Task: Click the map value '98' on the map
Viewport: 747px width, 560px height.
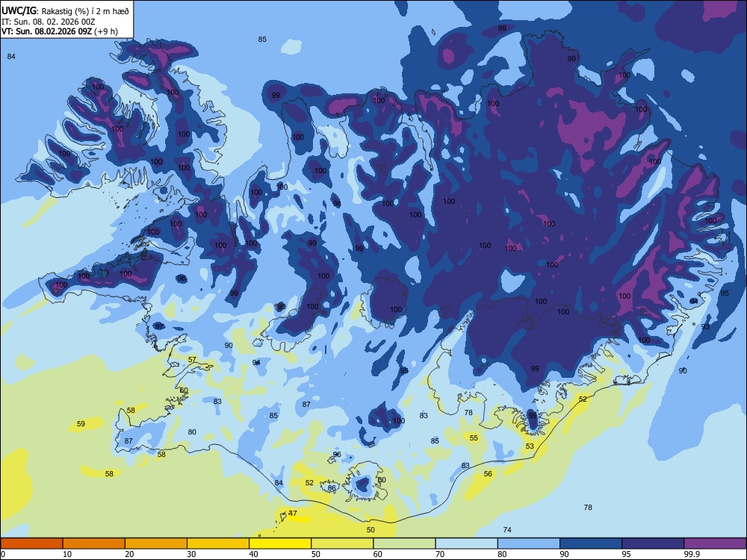Action: [x=337, y=204]
